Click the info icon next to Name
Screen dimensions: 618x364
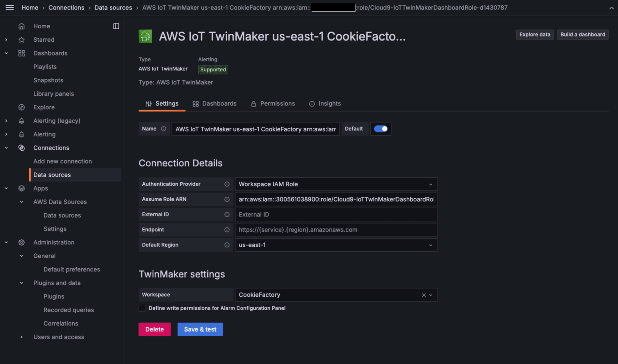pos(163,129)
